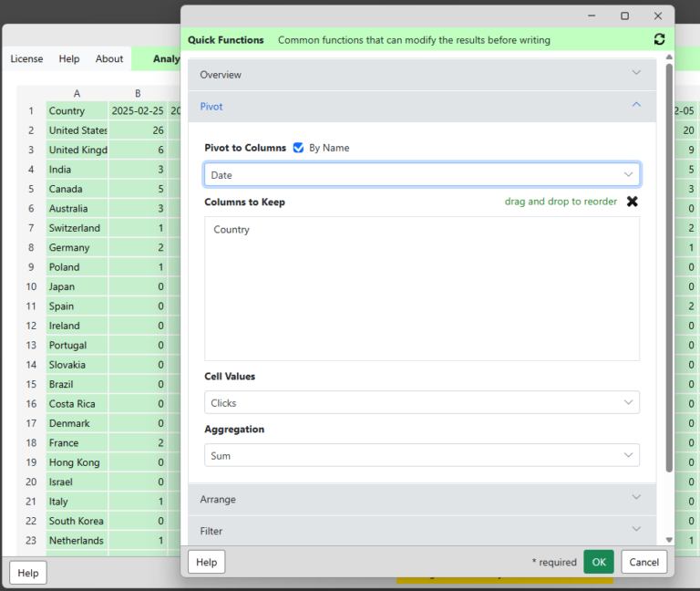Click the scrollbar down arrow
The image size is (700, 591).
tap(669, 540)
